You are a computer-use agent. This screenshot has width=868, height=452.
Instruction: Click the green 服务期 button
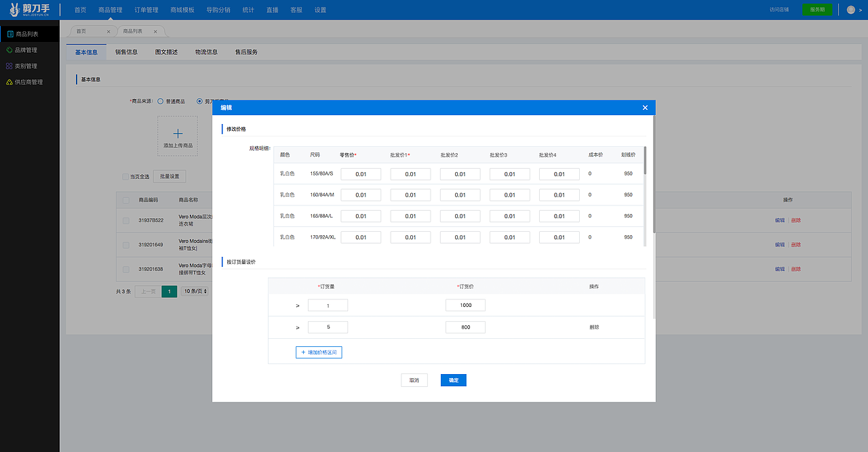coord(817,9)
